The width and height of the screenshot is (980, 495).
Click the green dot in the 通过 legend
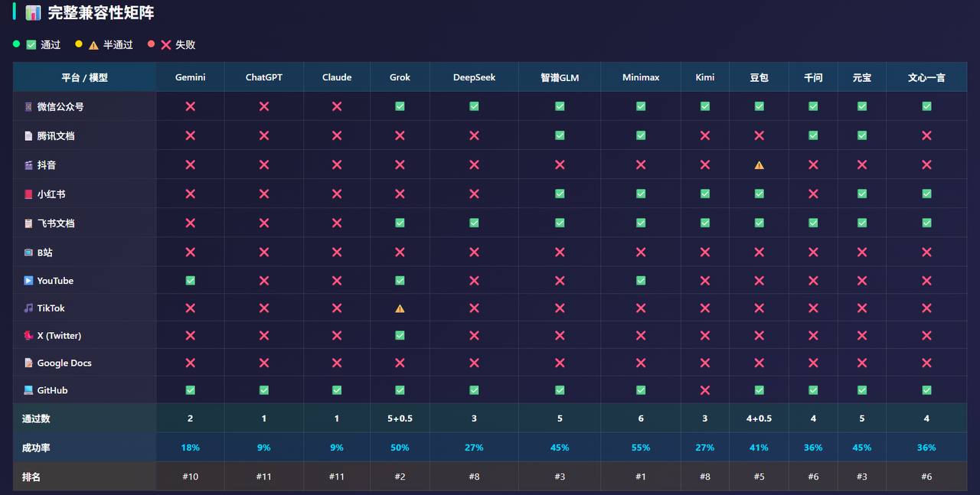[17, 44]
